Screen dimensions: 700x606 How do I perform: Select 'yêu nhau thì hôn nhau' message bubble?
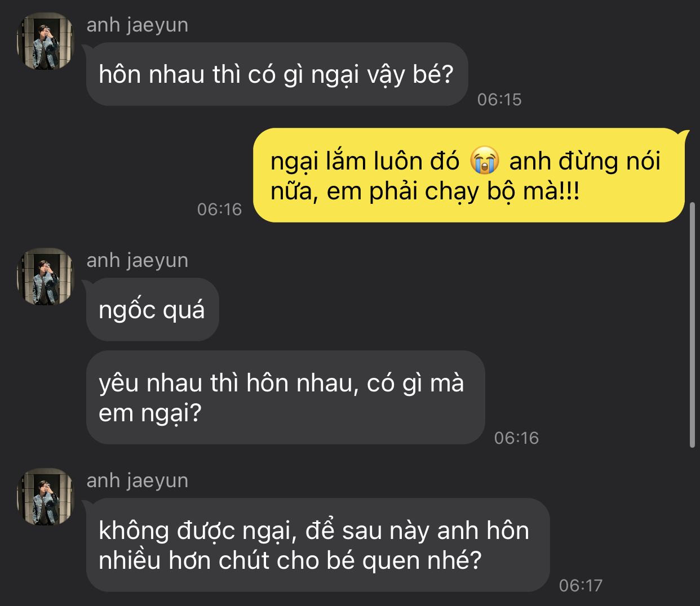point(285,398)
